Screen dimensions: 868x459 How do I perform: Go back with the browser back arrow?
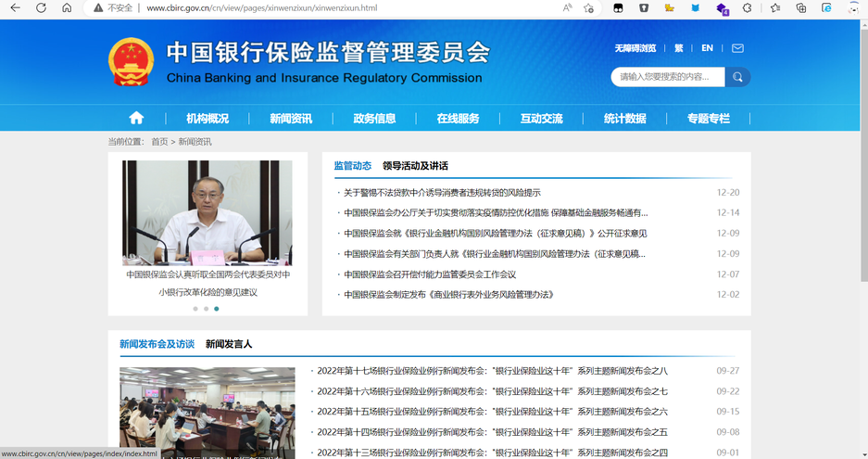coord(15,7)
